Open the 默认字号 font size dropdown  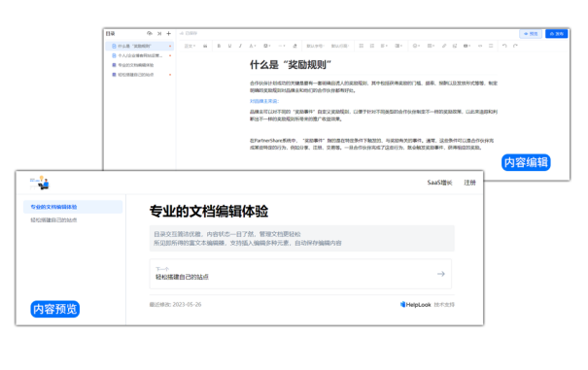[x=315, y=46]
